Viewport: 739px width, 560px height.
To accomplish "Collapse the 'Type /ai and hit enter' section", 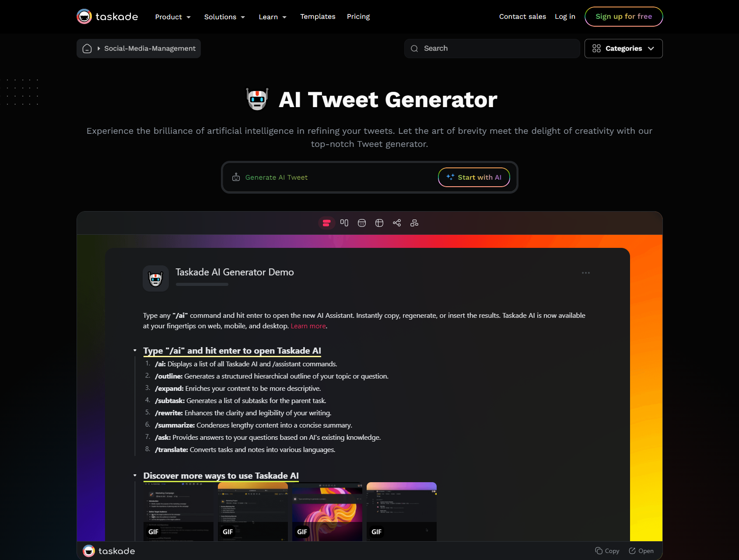I will point(135,351).
